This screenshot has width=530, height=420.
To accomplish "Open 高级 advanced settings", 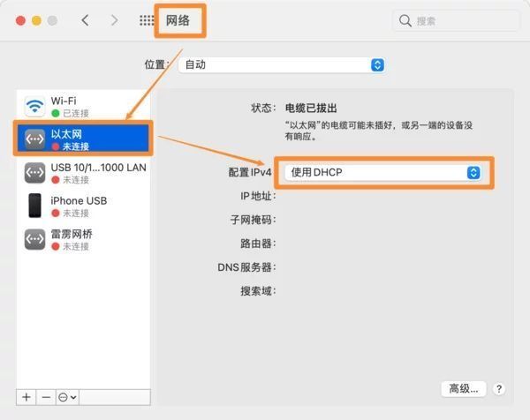I will click(464, 389).
